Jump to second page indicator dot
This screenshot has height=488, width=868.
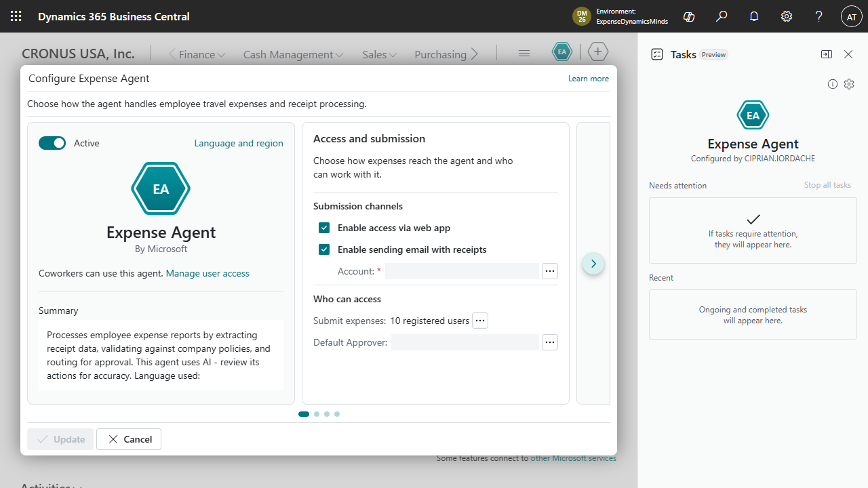click(x=317, y=414)
